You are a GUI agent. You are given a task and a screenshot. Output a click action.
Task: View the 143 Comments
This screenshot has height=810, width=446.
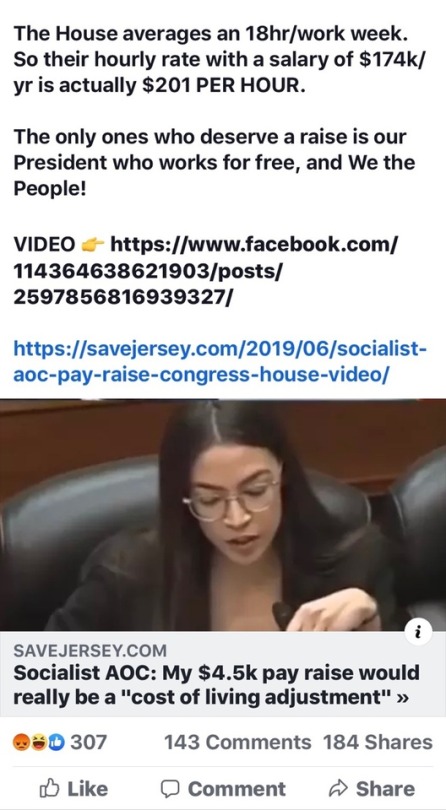(238, 742)
